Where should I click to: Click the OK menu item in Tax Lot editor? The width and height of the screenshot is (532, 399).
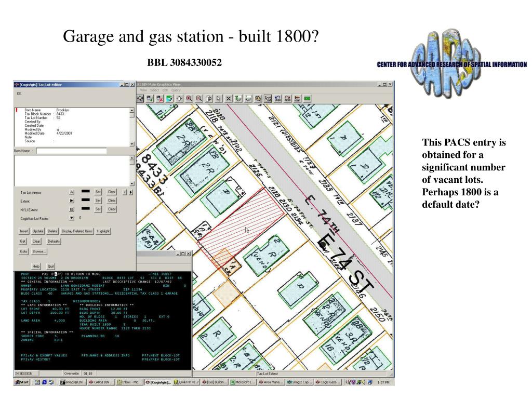click(19, 94)
